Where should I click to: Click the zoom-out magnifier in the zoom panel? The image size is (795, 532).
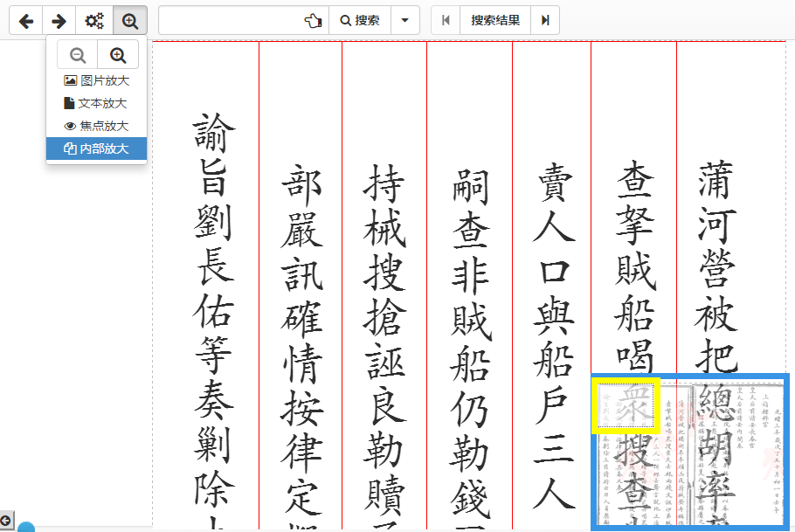point(77,54)
